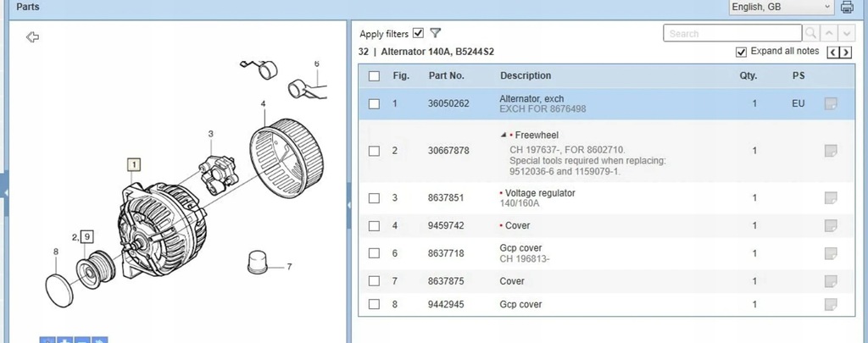Screen dimensions: 868x343
Task: Select part number 36050262
Action: 448,103
